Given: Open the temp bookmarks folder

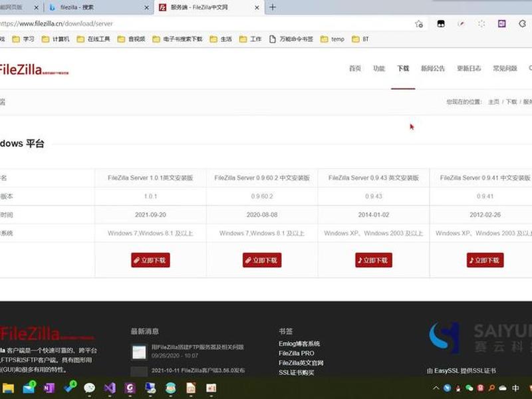Looking at the screenshot, I should click(332, 39).
